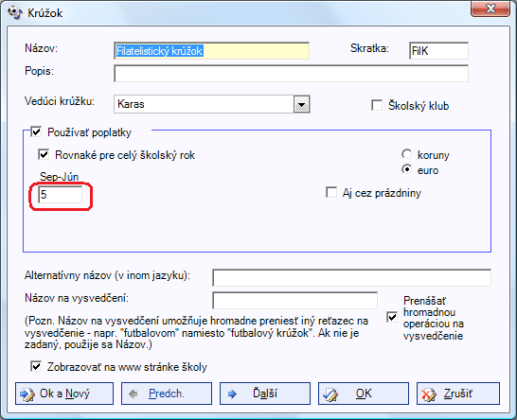
Task: Click into the Popis text field
Action: coord(291,73)
